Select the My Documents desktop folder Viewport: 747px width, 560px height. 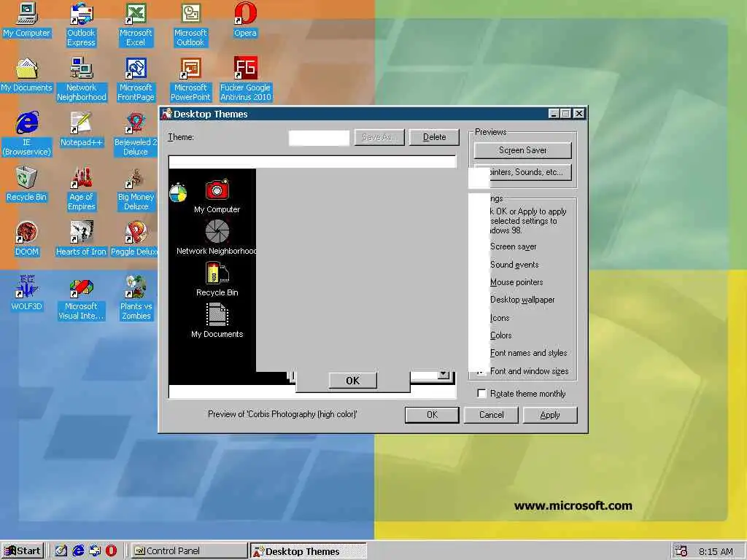27,75
